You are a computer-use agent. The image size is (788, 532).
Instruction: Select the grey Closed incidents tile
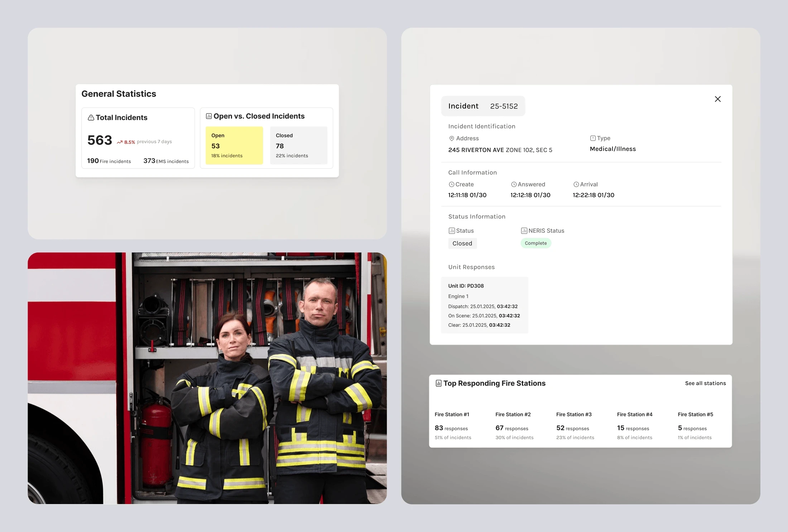click(x=299, y=145)
